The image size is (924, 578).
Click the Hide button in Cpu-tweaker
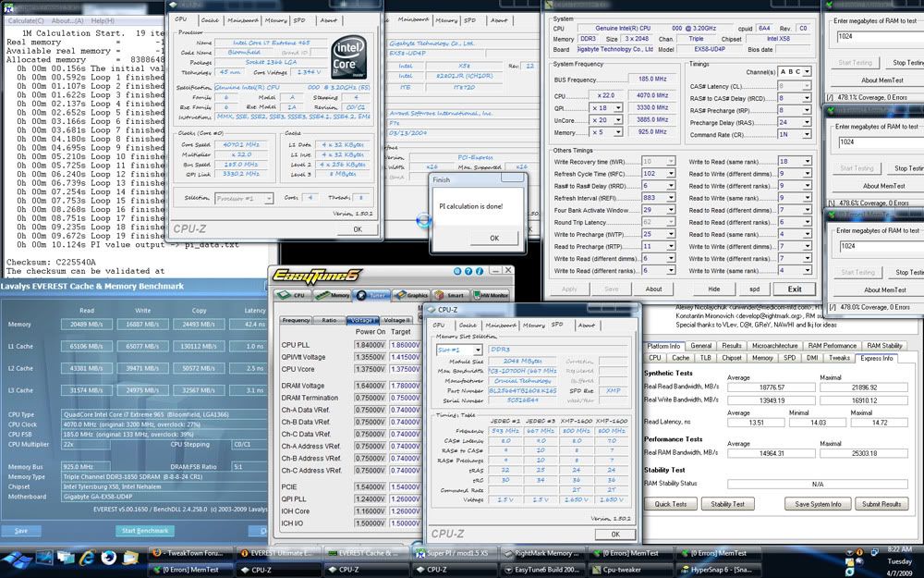713,289
